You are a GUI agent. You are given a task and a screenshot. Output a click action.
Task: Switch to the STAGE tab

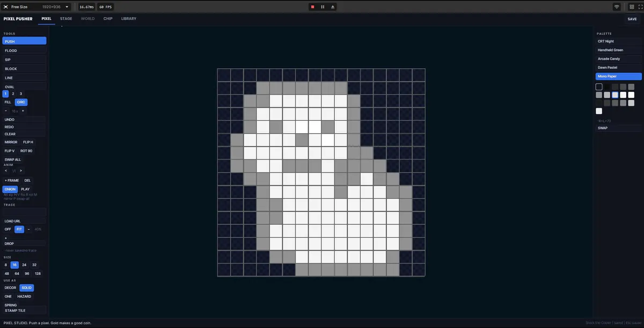66,19
